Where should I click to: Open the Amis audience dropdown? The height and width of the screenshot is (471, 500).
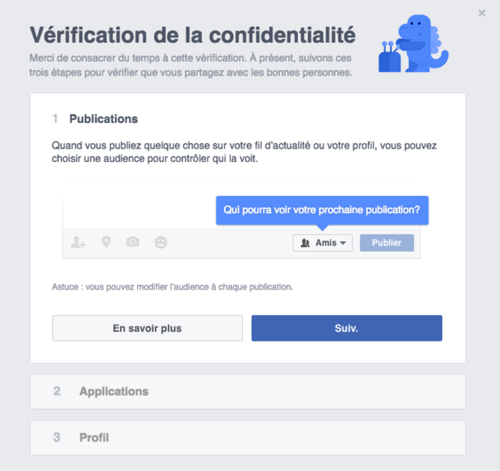[x=322, y=243]
